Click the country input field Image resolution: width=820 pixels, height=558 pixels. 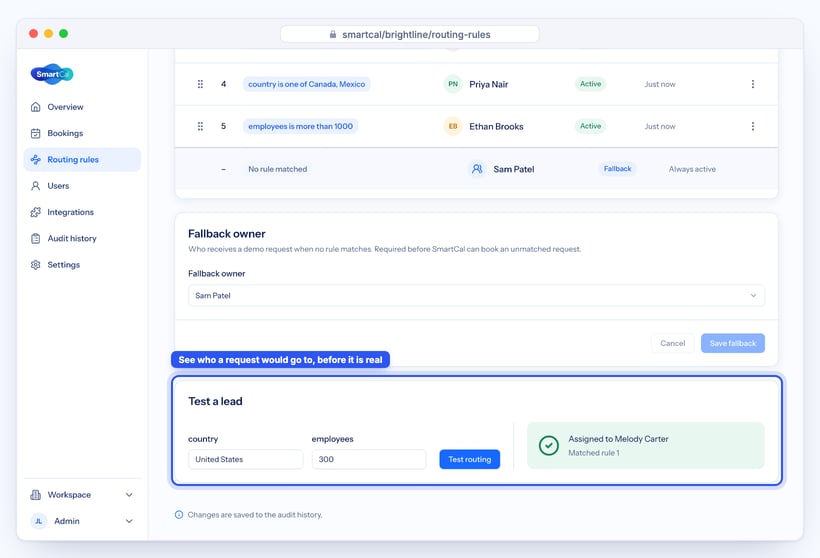[x=245, y=459]
